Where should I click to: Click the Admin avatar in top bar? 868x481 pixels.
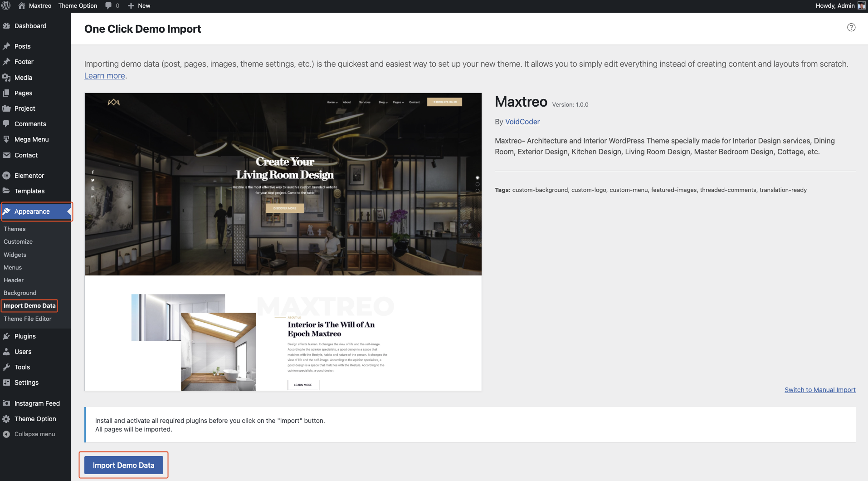(861, 5)
